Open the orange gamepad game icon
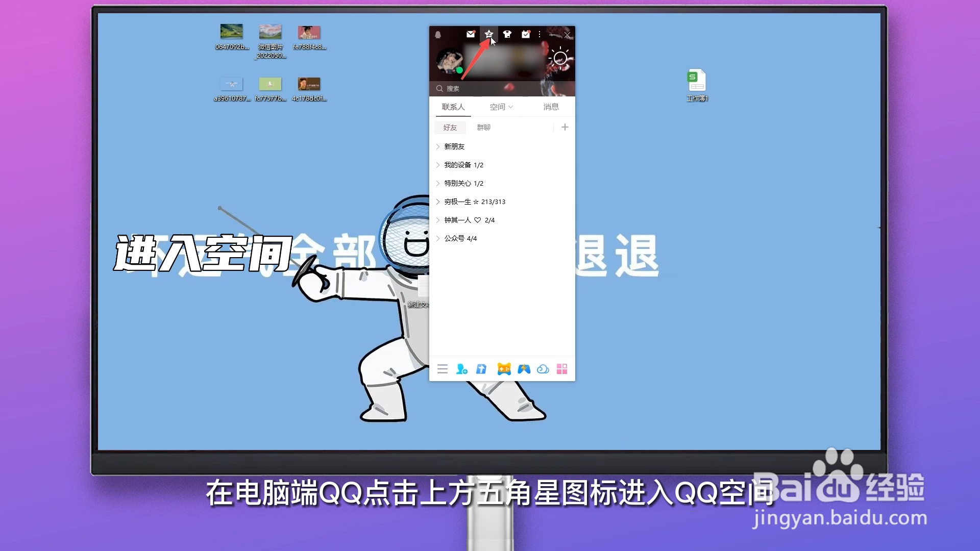The image size is (980, 551). (504, 369)
